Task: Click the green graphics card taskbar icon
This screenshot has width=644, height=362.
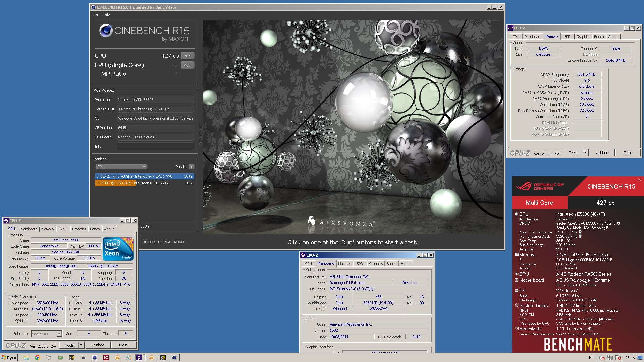Action: pos(60,358)
